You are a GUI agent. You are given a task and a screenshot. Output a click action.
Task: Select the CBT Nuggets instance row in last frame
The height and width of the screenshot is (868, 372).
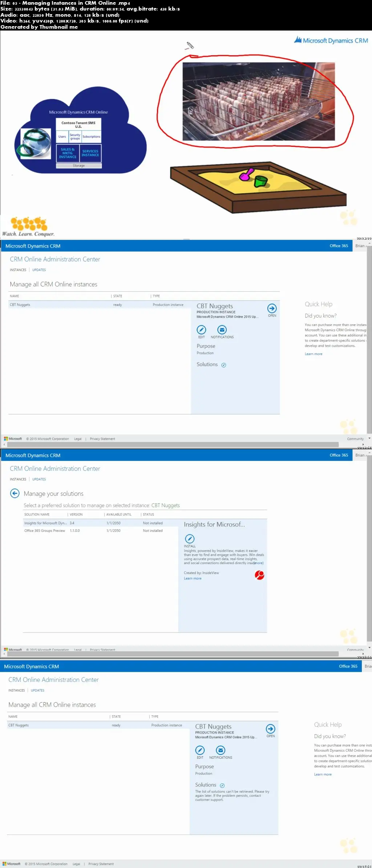[x=98, y=726]
